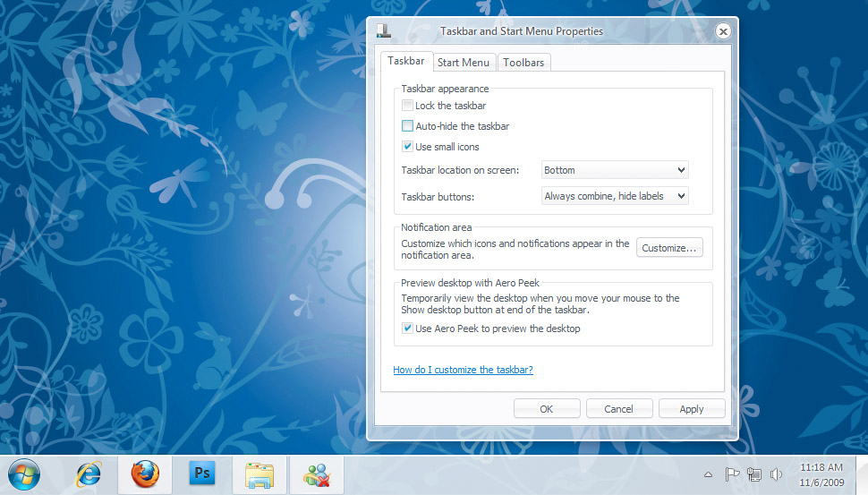Disable Use Aero Peek to preview desktop
This screenshot has width=868, height=495.
(x=408, y=329)
